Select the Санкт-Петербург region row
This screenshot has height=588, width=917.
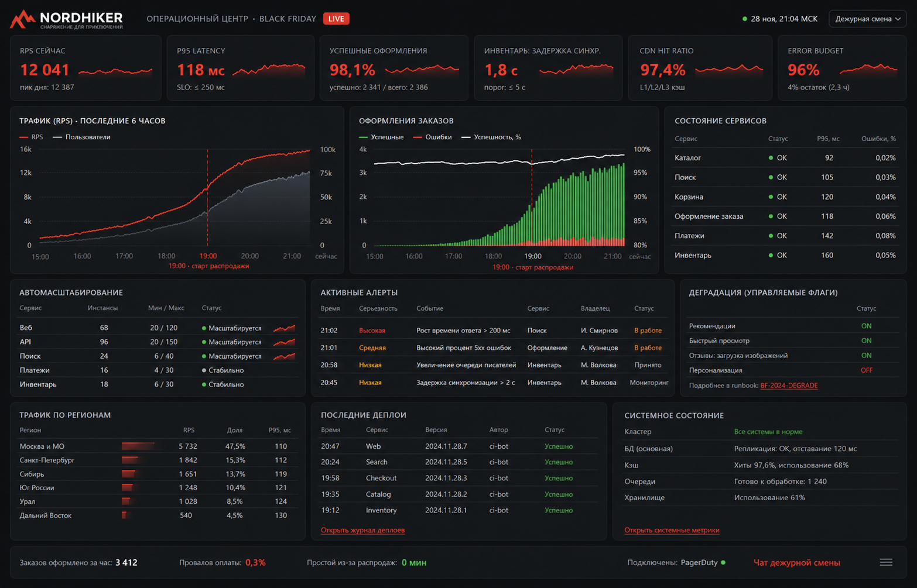(x=158, y=460)
